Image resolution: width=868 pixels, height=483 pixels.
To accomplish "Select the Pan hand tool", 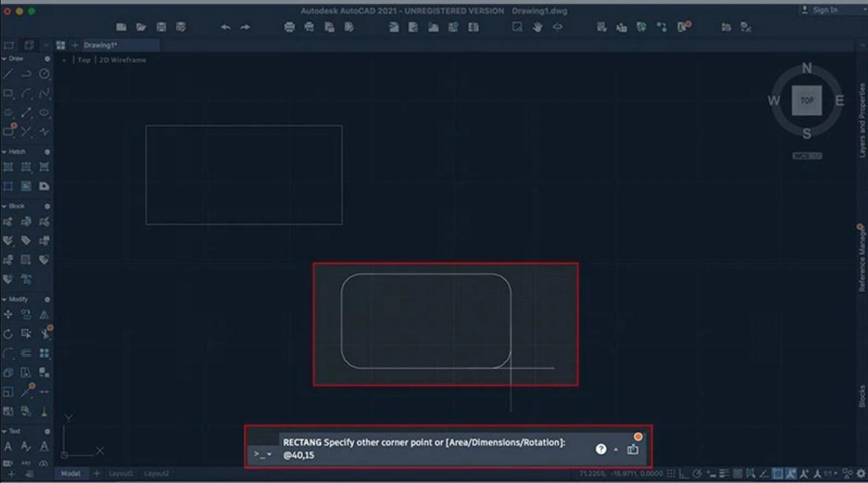I will pos(538,27).
